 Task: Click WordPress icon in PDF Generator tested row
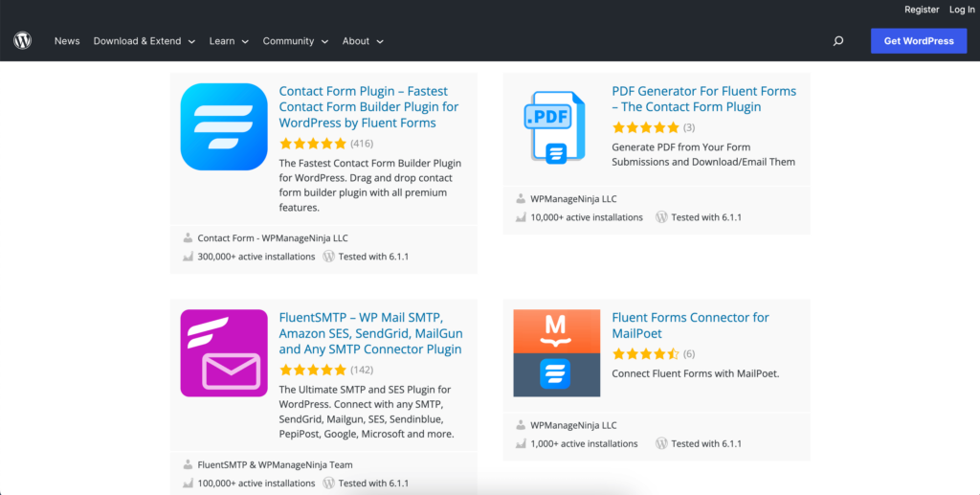[x=662, y=217]
